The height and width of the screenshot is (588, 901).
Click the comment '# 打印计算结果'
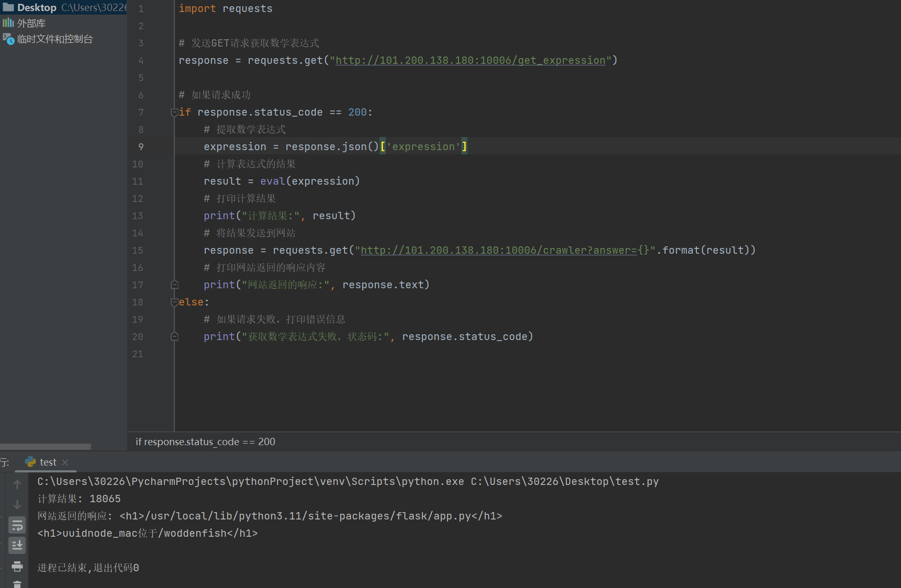pos(240,198)
